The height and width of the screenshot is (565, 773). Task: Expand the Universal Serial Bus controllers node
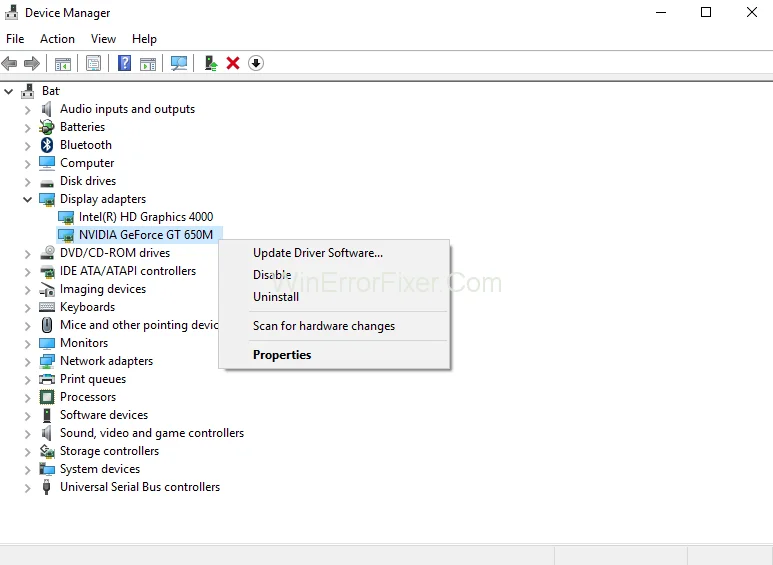click(28, 487)
